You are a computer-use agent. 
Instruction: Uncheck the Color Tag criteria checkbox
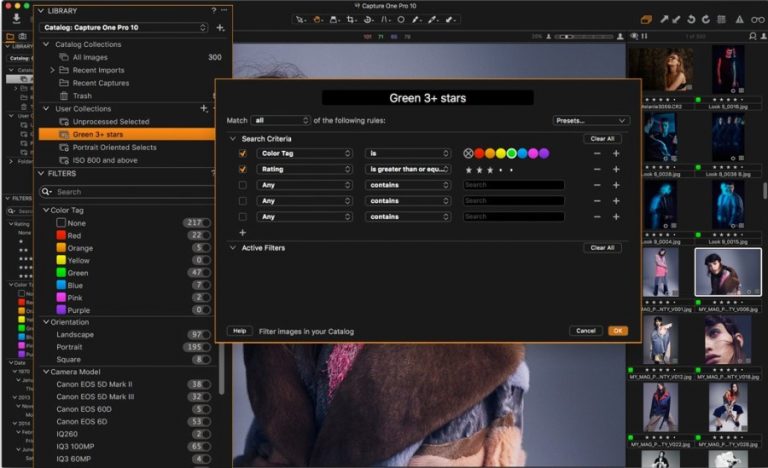[x=242, y=153]
